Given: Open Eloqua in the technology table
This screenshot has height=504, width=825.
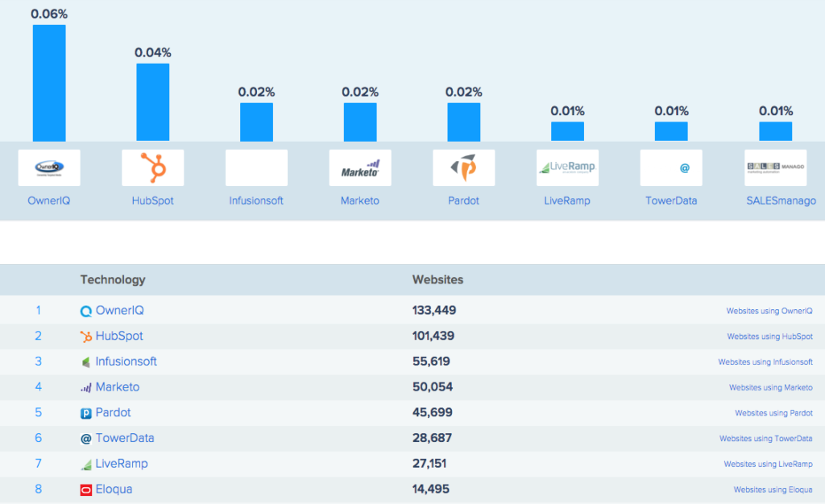Looking at the screenshot, I should click(114, 490).
